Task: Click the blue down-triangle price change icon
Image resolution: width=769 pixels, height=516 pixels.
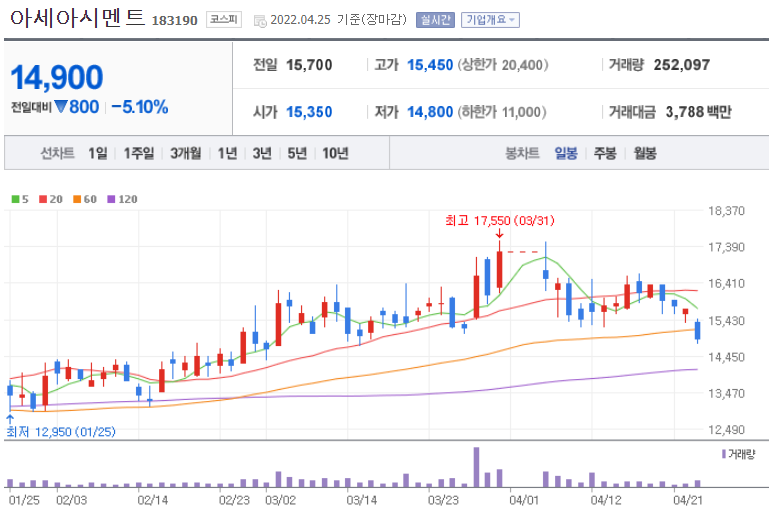Action: pos(61,106)
